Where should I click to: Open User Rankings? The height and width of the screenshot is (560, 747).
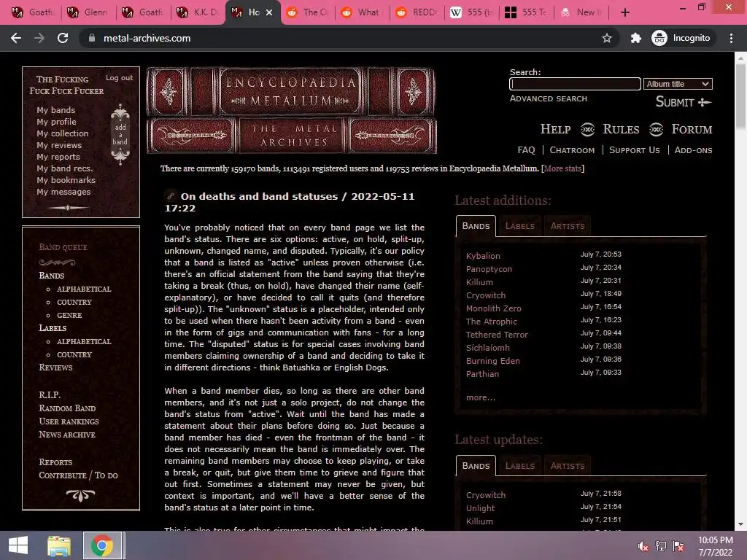(69, 421)
